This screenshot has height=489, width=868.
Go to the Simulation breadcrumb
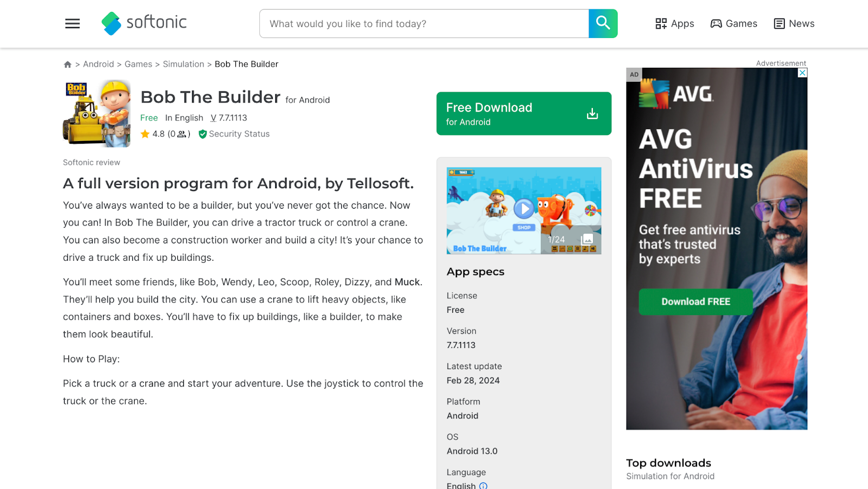183,64
